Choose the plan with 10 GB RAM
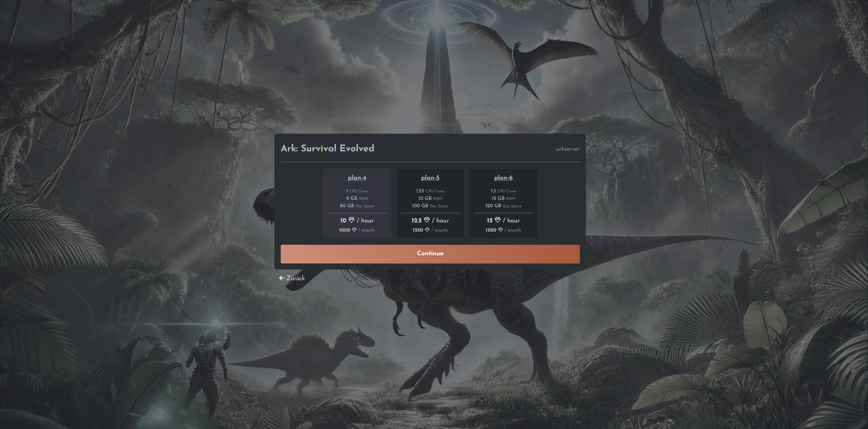 pyautogui.click(x=430, y=198)
